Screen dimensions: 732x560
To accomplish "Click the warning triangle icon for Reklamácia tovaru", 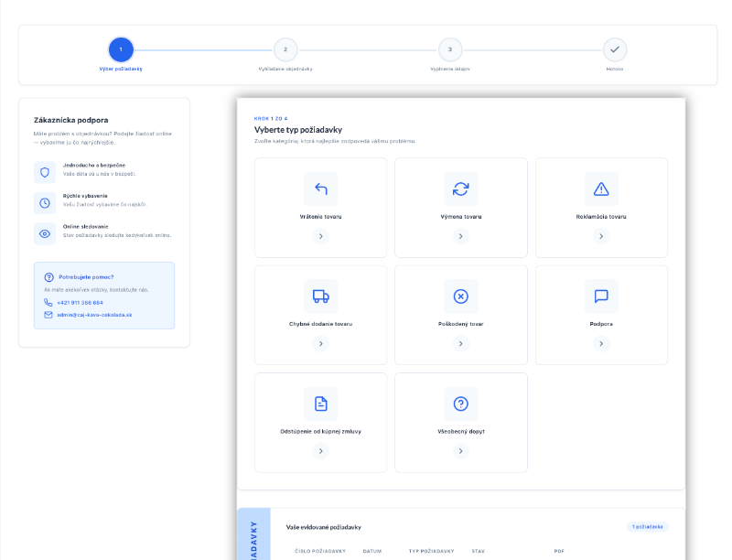I will click(x=601, y=189).
